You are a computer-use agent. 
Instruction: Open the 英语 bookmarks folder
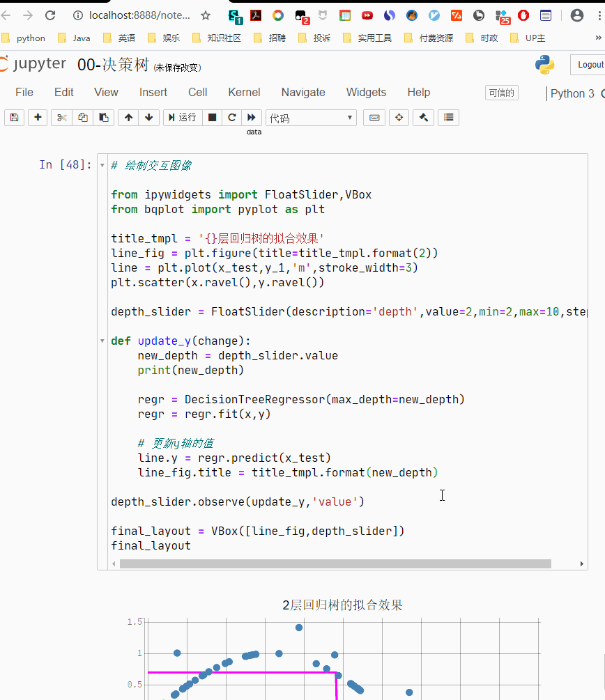(x=119, y=38)
